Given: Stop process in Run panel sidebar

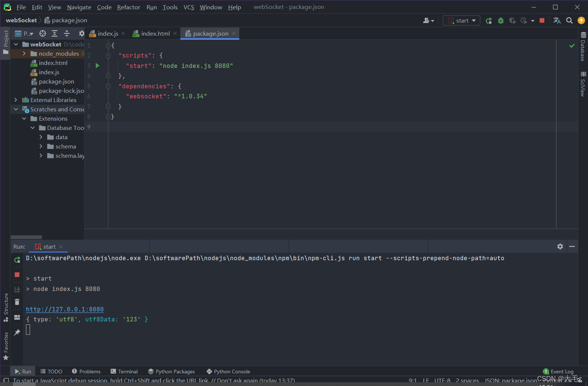Looking at the screenshot, I should coord(17,275).
